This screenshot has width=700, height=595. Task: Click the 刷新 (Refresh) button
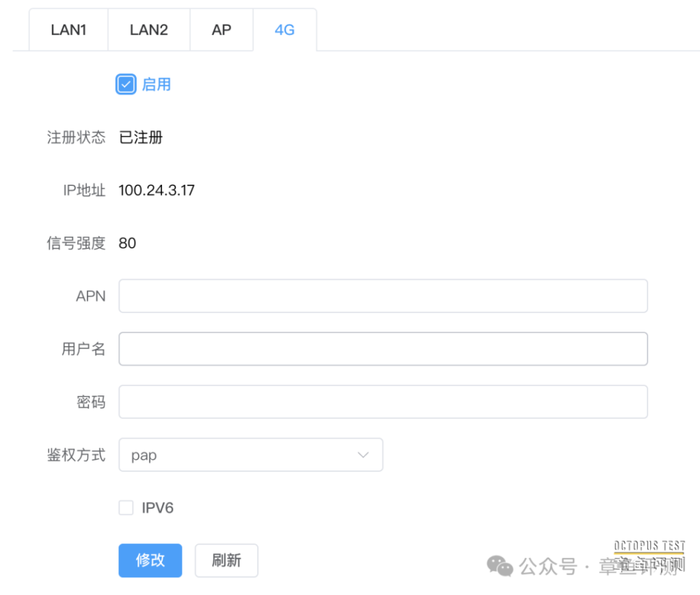226,560
